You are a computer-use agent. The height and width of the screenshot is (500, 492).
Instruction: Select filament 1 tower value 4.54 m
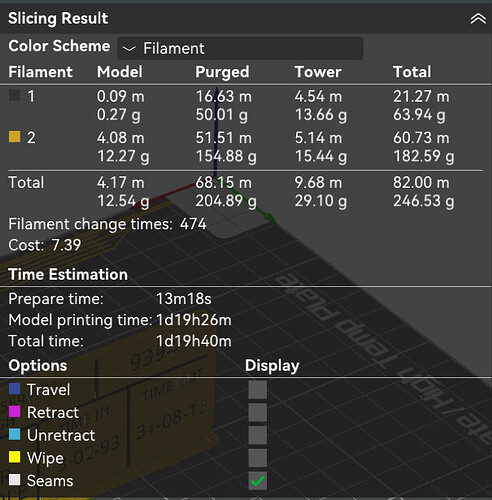[318, 97]
